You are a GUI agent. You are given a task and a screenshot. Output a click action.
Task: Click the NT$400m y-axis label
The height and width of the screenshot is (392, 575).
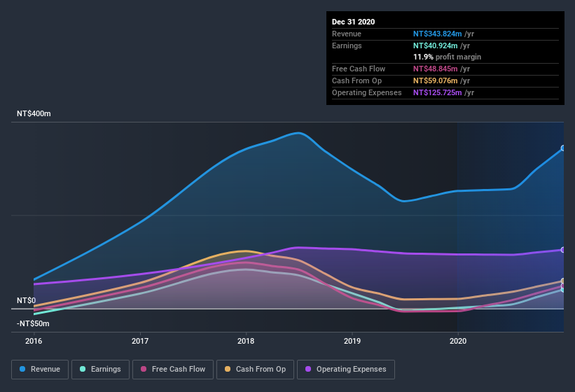pyautogui.click(x=34, y=113)
